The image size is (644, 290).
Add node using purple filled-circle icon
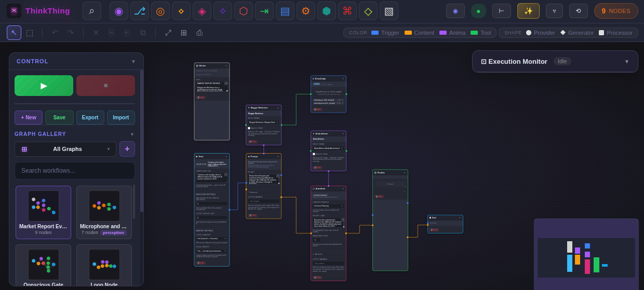point(119,11)
